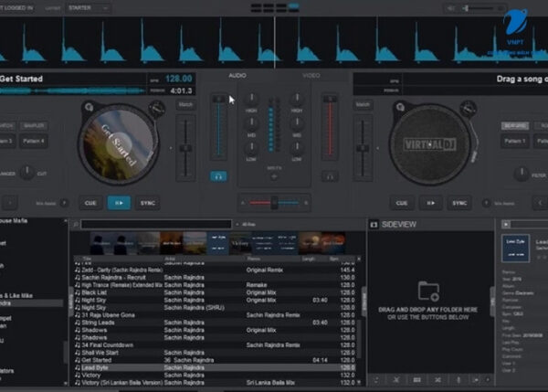The height and width of the screenshot is (392, 548).
Task: Adjust right channel volume fader
Action: tap(330, 128)
